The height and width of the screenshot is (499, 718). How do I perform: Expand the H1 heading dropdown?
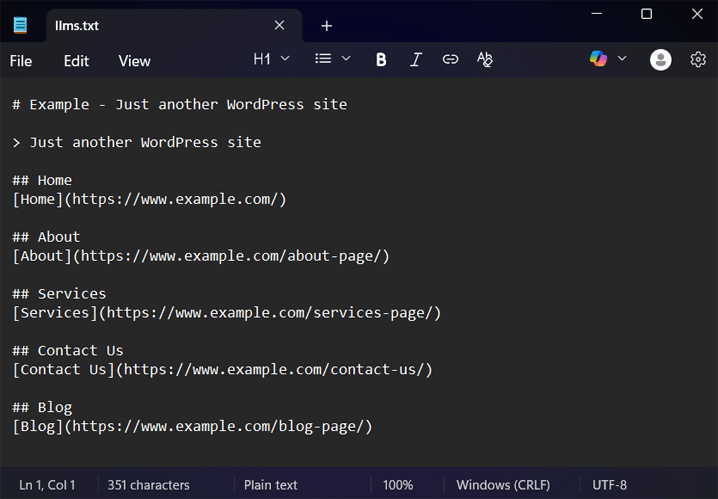point(271,59)
